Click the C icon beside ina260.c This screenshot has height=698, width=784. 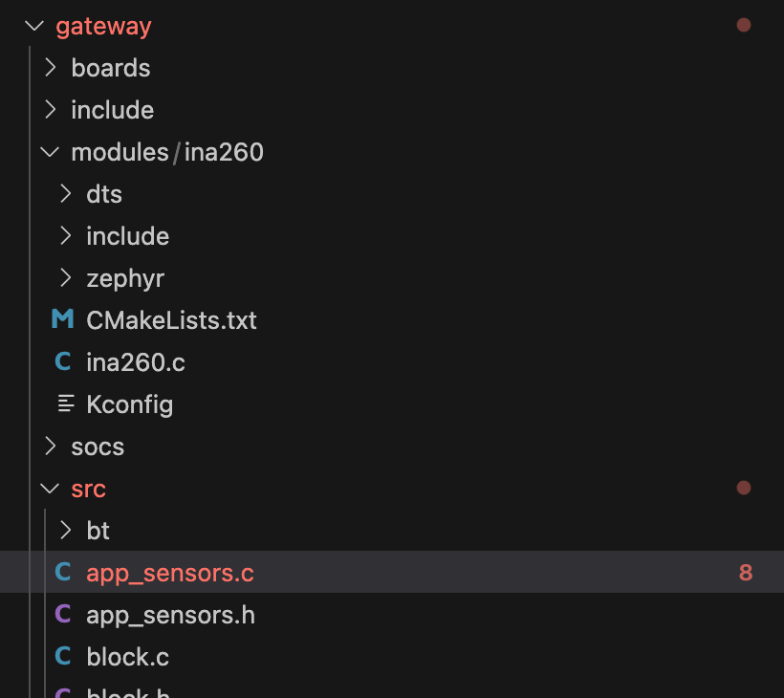pos(63,361)
